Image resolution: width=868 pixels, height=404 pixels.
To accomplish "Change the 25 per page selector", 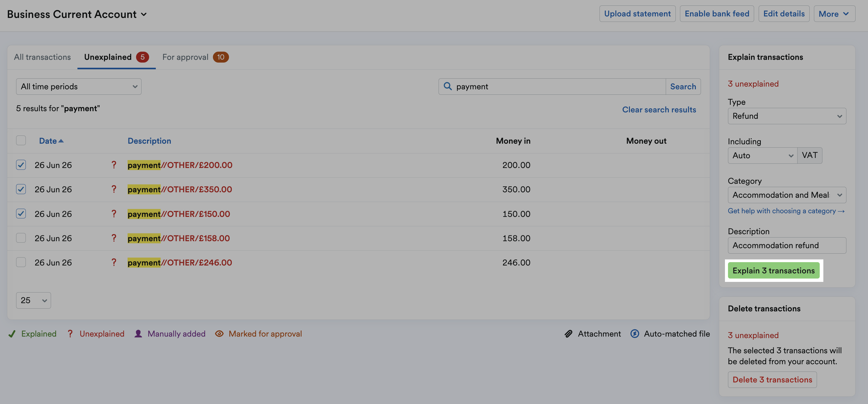I will tap(33, 300).
